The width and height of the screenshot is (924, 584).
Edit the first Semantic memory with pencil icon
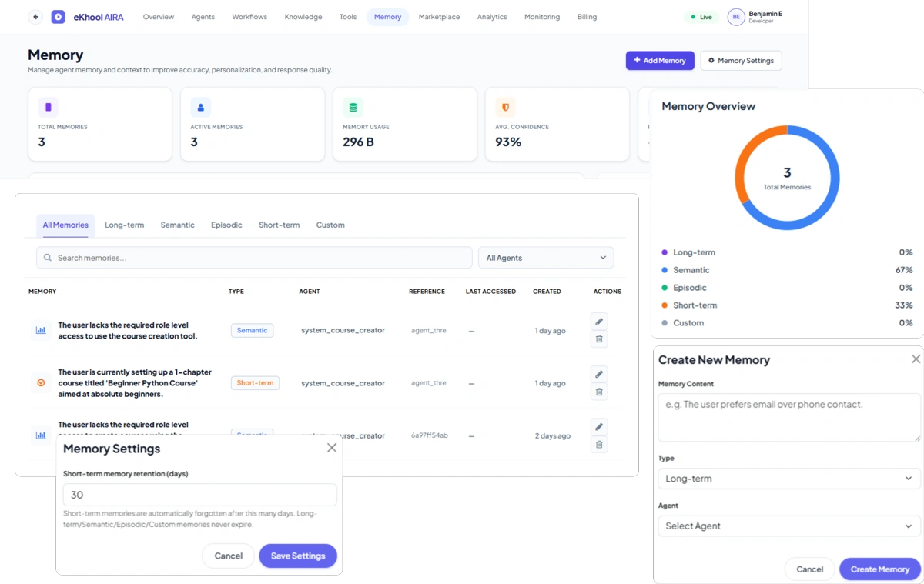point(599,322)
